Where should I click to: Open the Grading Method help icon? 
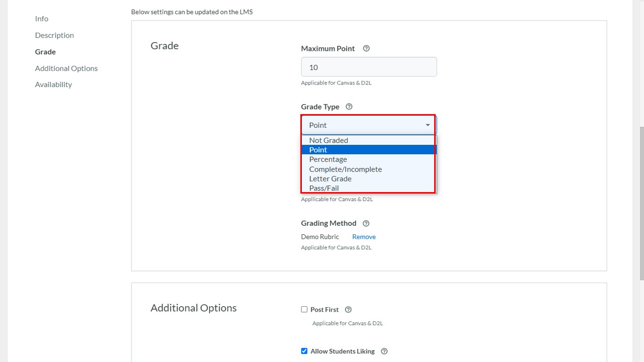click(x=366, y=223)
